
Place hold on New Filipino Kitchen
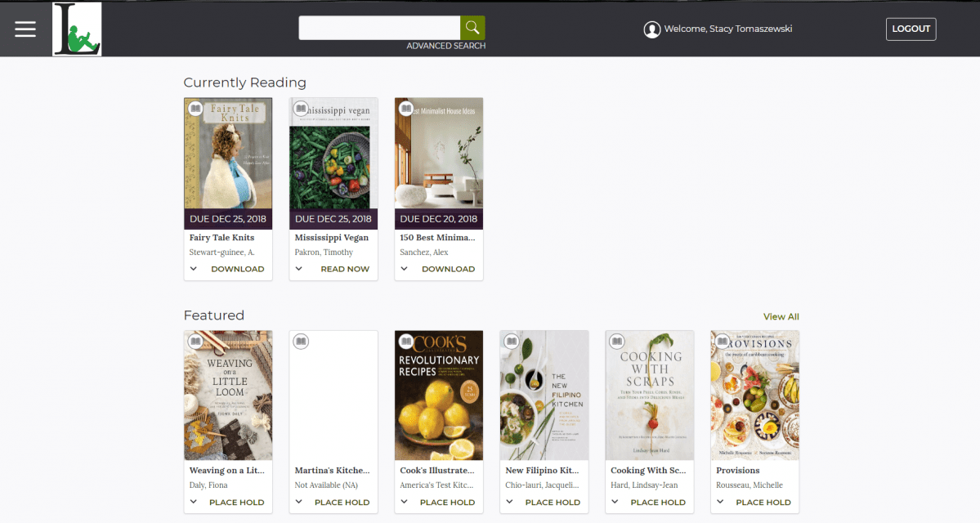[553, 503]
